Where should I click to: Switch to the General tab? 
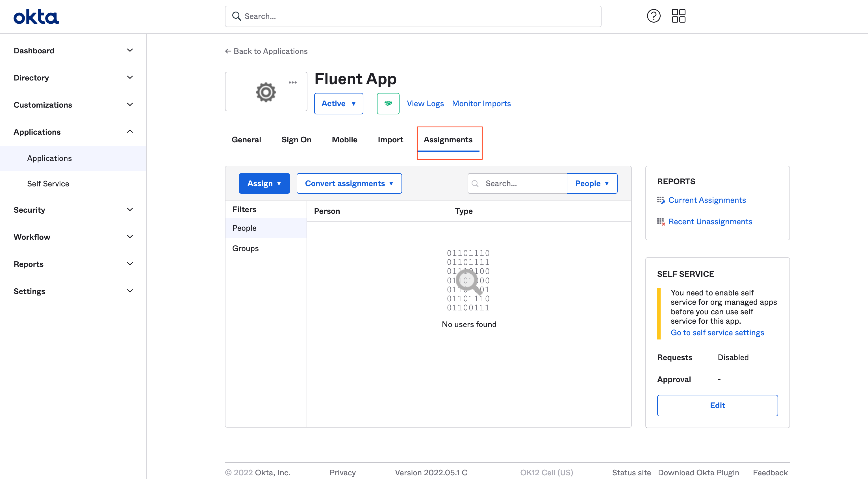point(246,139)
